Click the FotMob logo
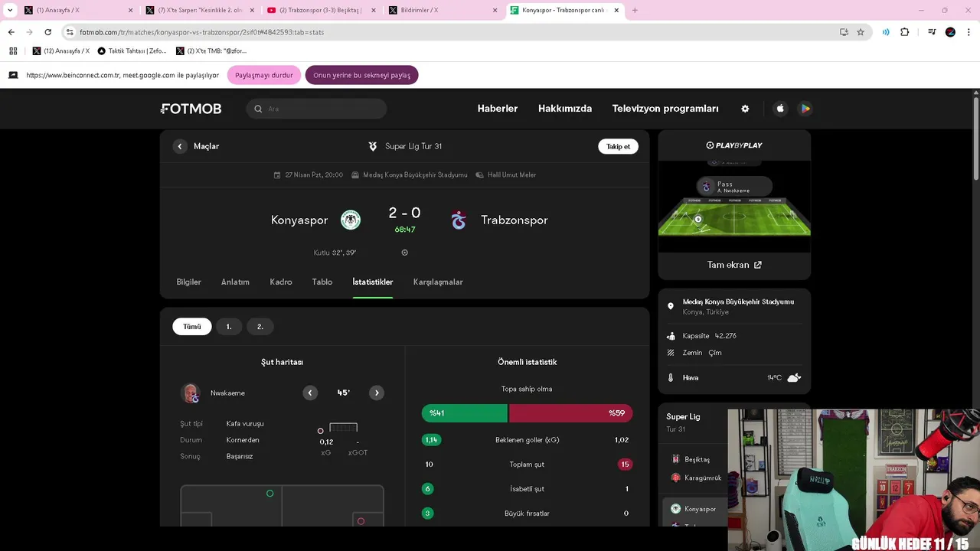Viewport: 980px width, 551px height. (x=191, y=109)
